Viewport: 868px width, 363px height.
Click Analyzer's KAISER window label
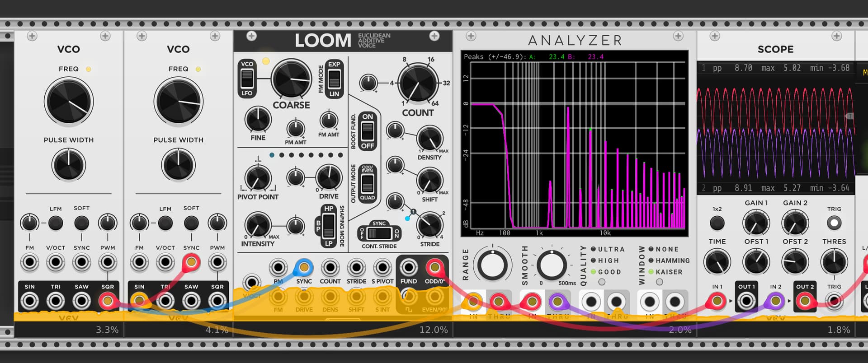(669, 272)
